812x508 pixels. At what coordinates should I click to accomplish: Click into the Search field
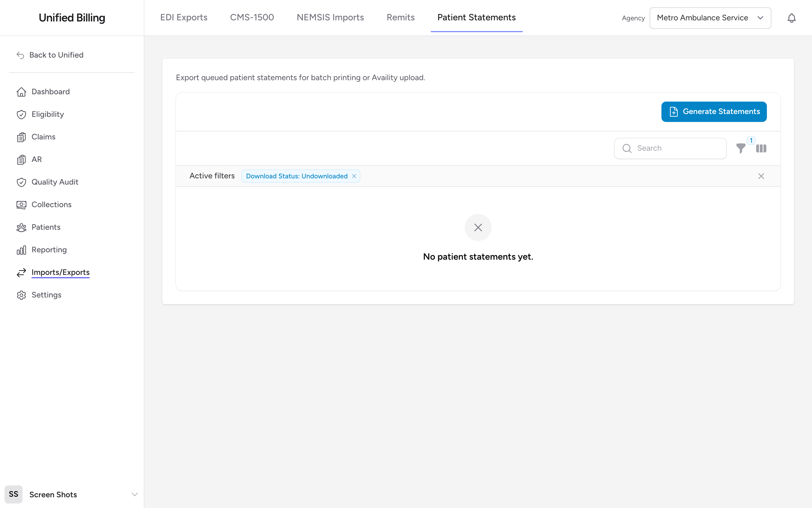coord(670,148)
